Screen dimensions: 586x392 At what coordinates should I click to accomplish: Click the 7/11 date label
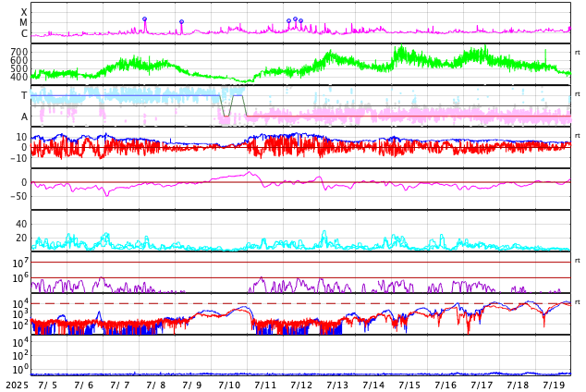(x=265, y=386)
